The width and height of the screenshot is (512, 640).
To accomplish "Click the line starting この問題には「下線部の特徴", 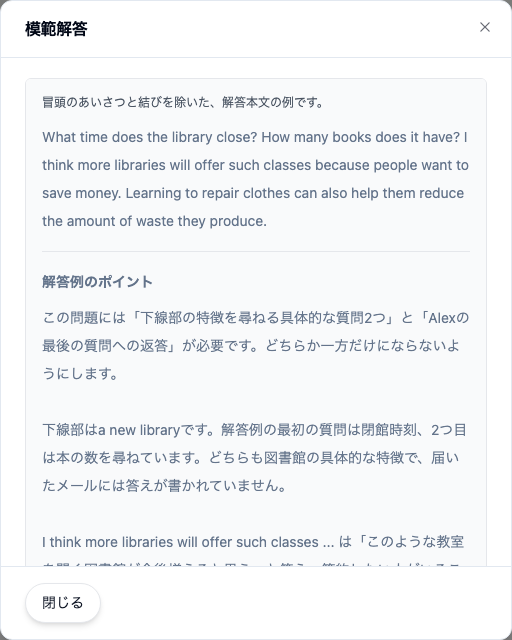I will coord(256,318).
